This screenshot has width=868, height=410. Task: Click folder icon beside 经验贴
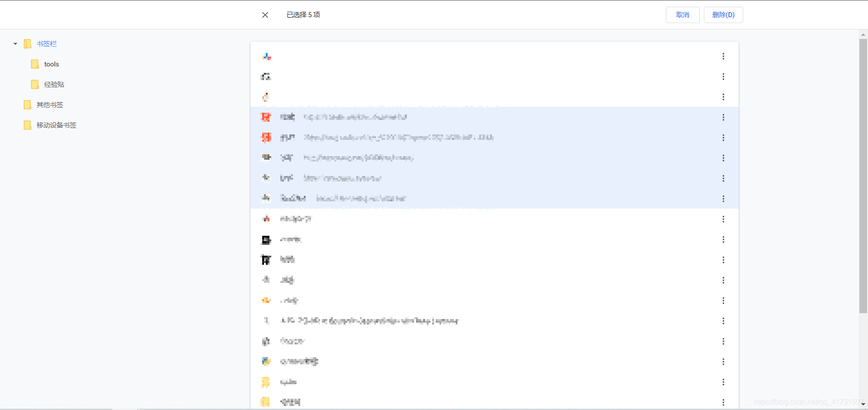(x=35, y=85)
